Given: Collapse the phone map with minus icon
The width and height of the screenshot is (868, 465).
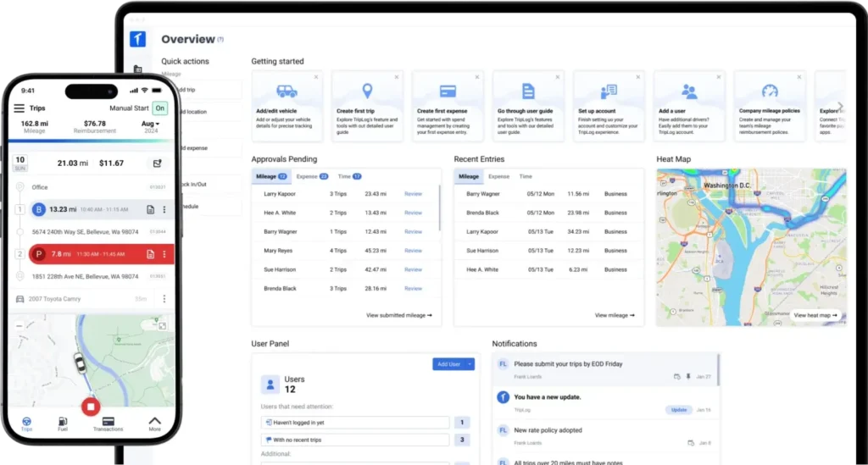Looking at the screenshot, I should pyautogui.click(x=19, y=325).
